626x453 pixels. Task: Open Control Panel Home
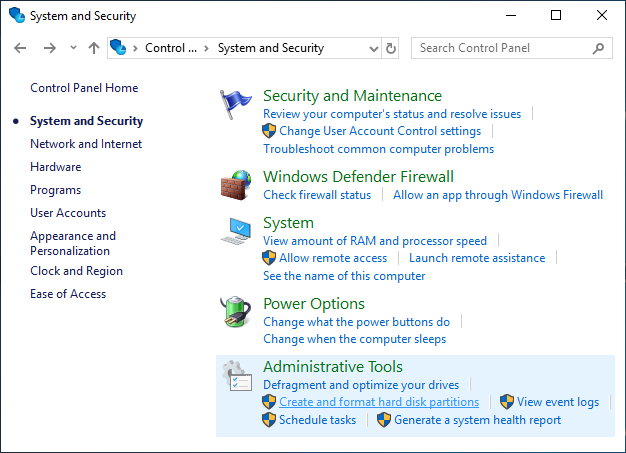click(x=84, y=88)
